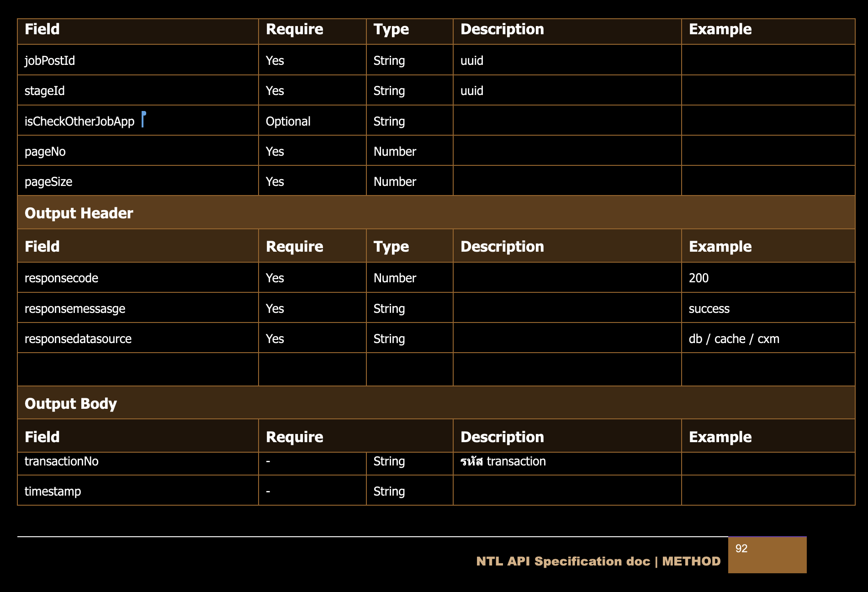The image size is (868, 592).
Task: Click the responsedatasource field cell
Action: (x=78, y=339)
